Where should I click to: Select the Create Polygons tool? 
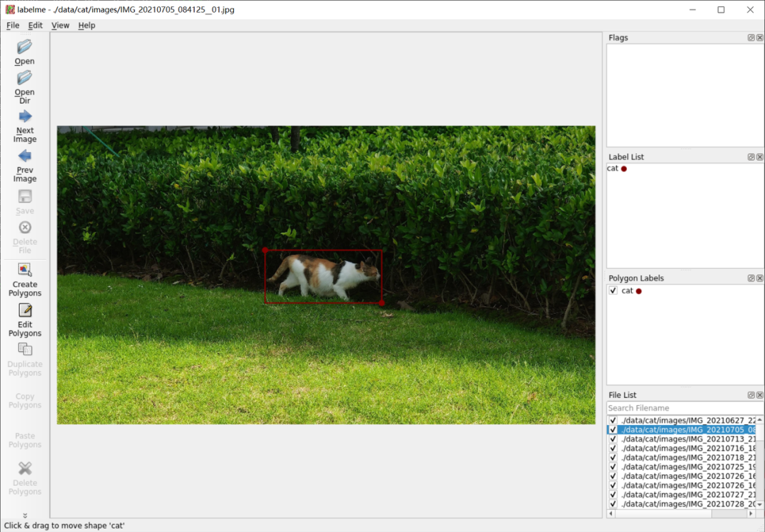coord(25,271)
